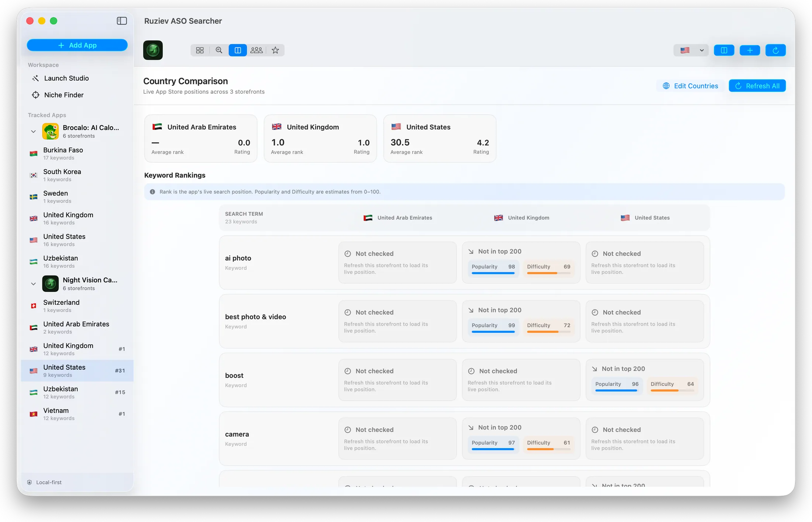Collapse the Night Vision storefront list
This screenshot has width=812, height=522.
pyautogui.click(x=33, y=284)
